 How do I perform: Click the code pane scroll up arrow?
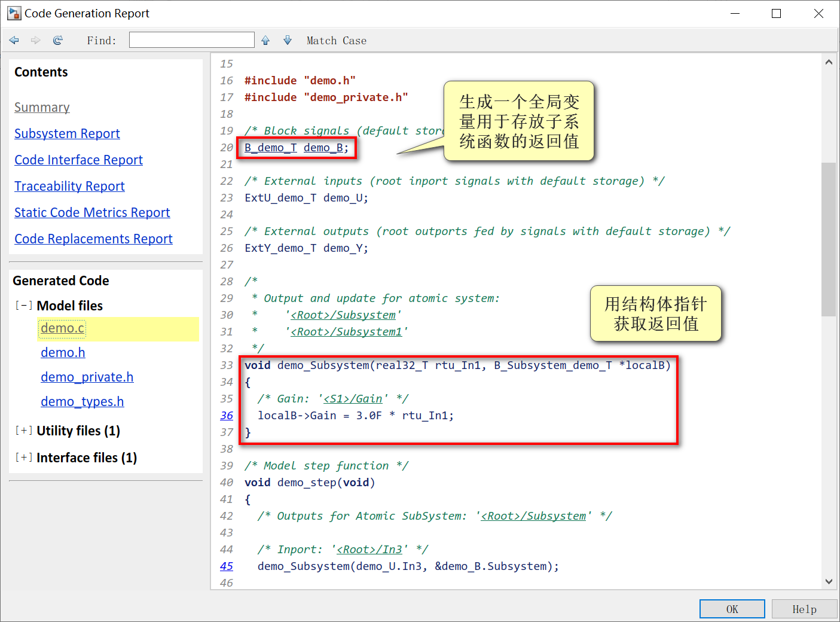(829, 62)
